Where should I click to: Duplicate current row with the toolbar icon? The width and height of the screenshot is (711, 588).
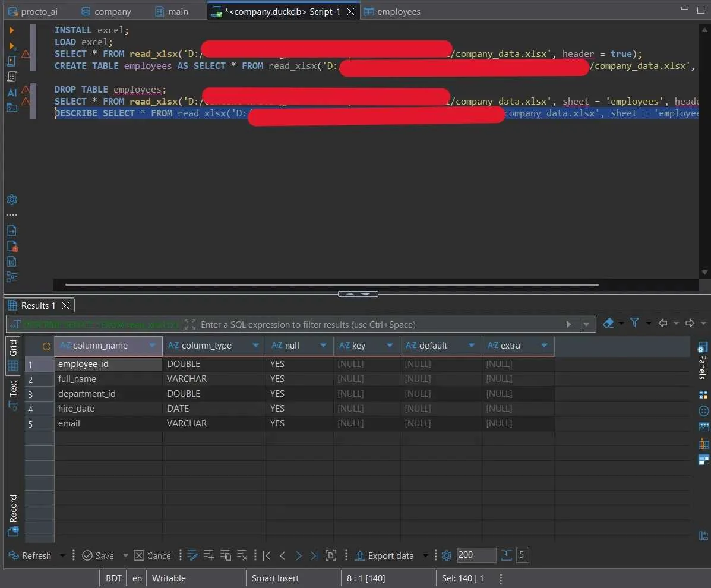click(x=225, y=555)
